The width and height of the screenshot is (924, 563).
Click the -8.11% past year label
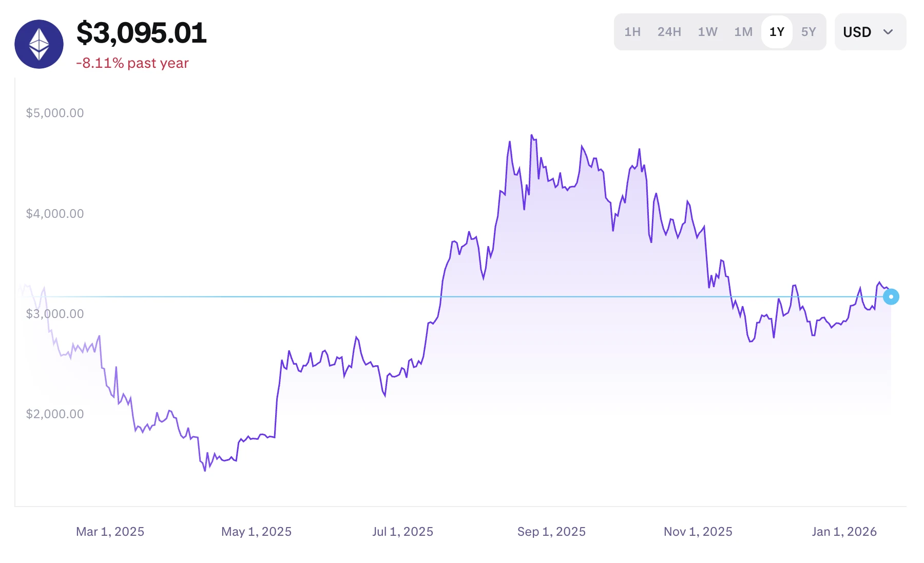(x=132, y=63)
